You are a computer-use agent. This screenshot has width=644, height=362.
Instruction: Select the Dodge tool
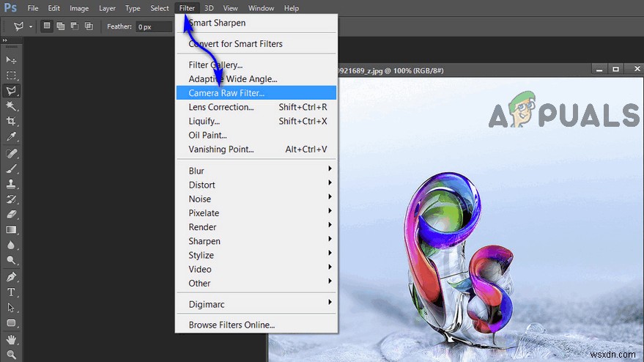(x=11, y=261)
